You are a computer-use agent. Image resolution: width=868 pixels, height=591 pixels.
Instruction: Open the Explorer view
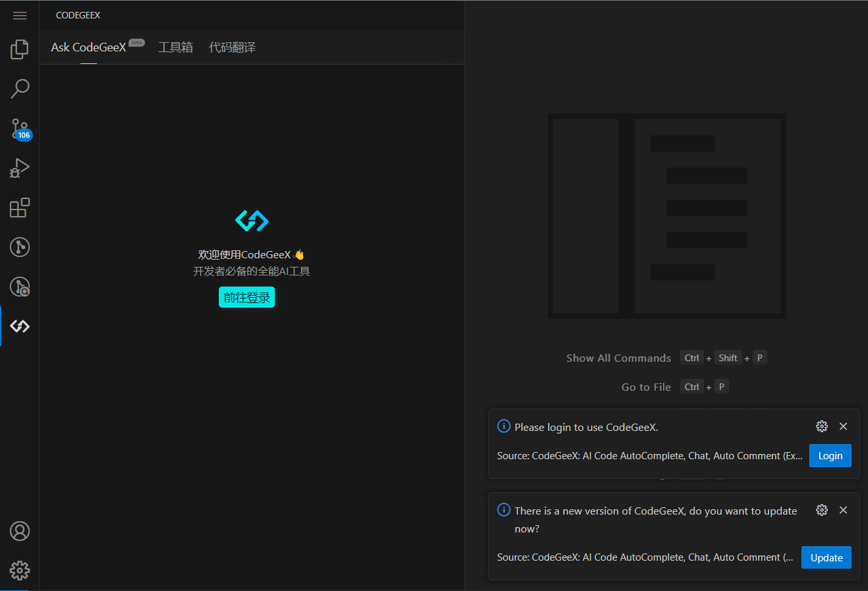pos(20,49)
